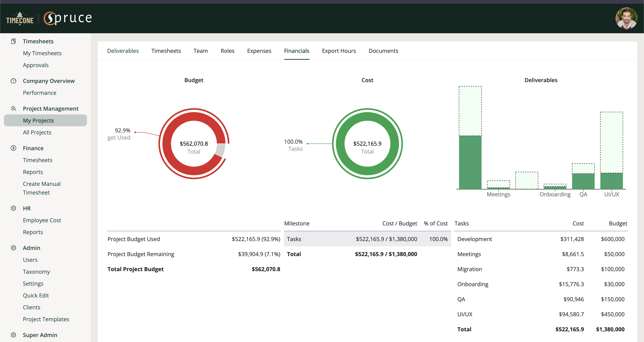This screenshot has height=342, width=644.
Task: Open Project Templates under Admin
Action: pos(46,319)
